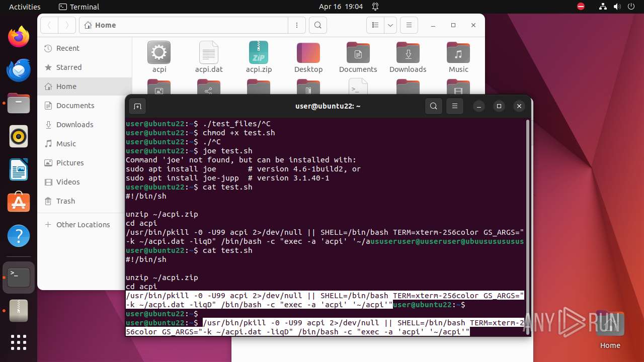Select the acpi.zip archive
The width and height of the screenshot is (644, 362).
(259, 57)
